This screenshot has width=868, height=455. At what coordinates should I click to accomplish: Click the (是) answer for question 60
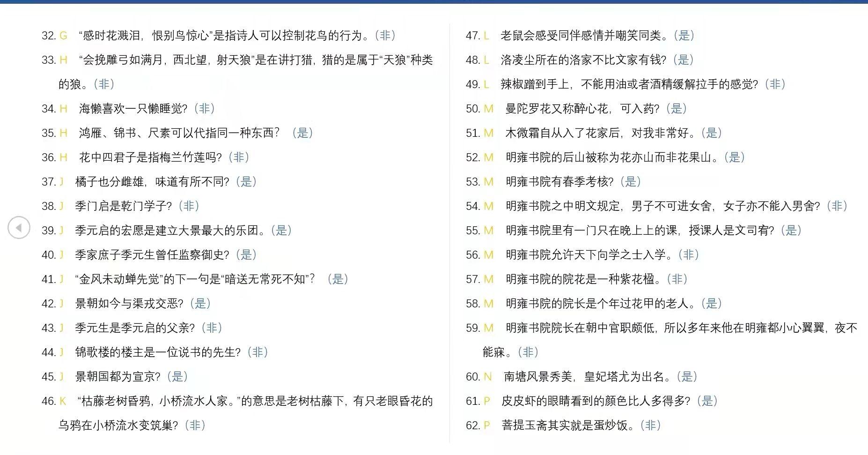pyautogui.click(x=687, y=376)
